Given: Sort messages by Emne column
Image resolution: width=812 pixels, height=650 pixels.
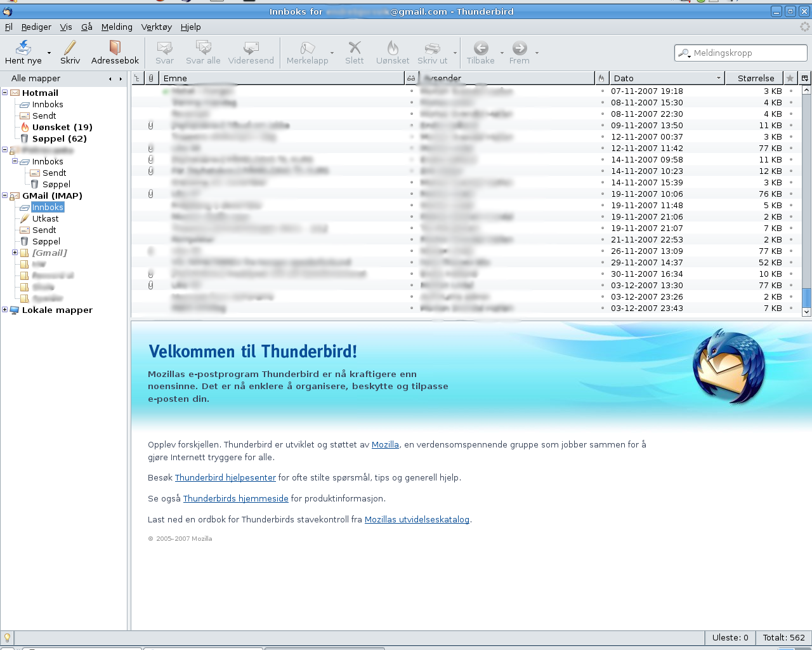Looking at the screenshot, I should point(281,78).
